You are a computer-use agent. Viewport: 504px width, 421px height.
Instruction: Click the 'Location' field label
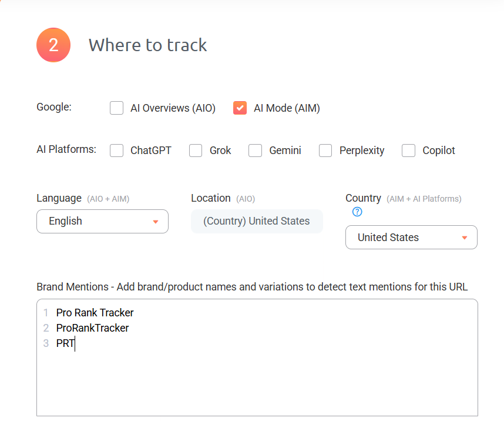pyautogui.click(x=211, y=198)
